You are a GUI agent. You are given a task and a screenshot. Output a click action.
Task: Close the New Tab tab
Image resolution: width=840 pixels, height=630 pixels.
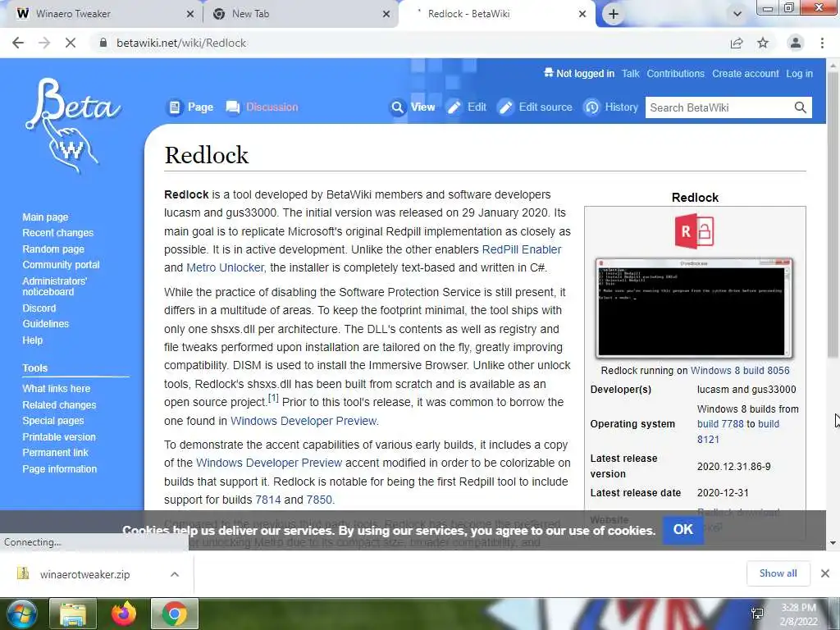point(386,14)
